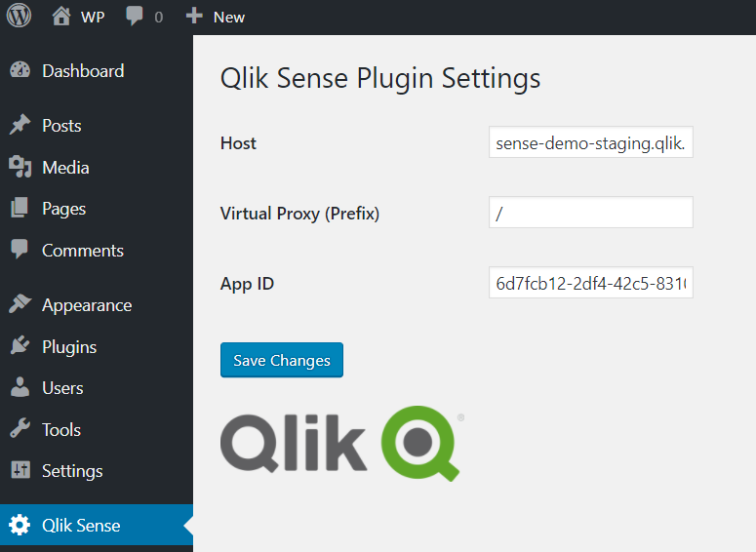Click the Qlik Sense gear icon
This screenshot has height=552, width=756.
(20, 525)
